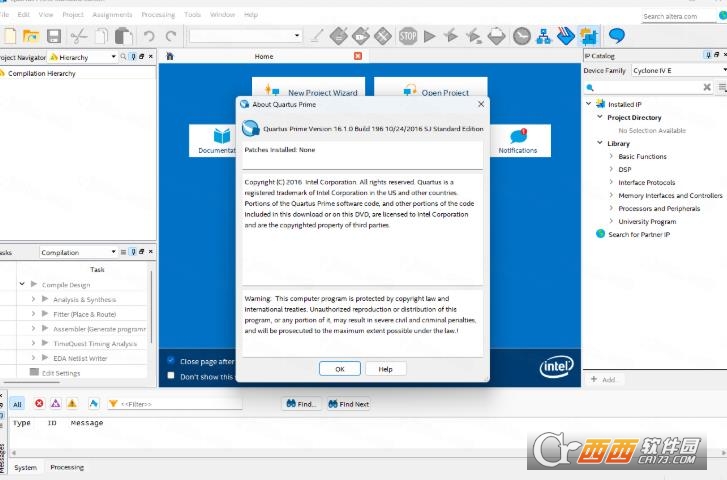Viewport: 727px width, 480px height.
Task: Switch to the System messages tab
Action: pos(26,467)
